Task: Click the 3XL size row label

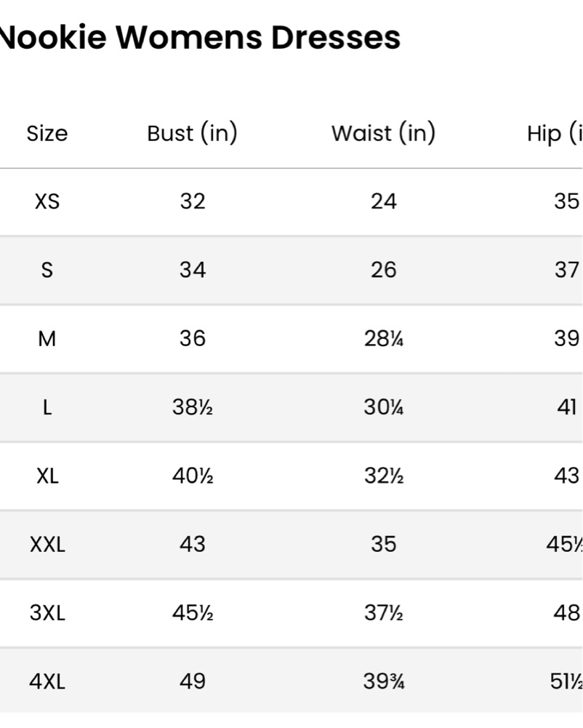Action: (x=47, y=613)
